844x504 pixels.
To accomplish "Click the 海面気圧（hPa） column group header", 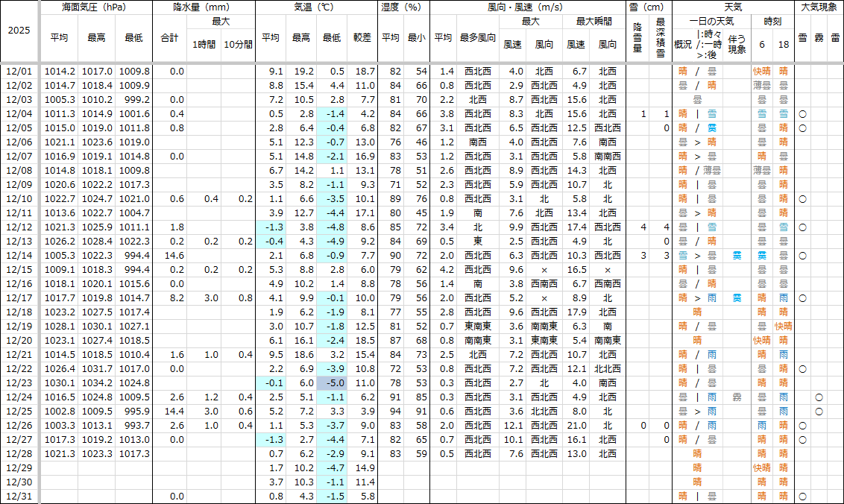I will click(x=94, y=7).
